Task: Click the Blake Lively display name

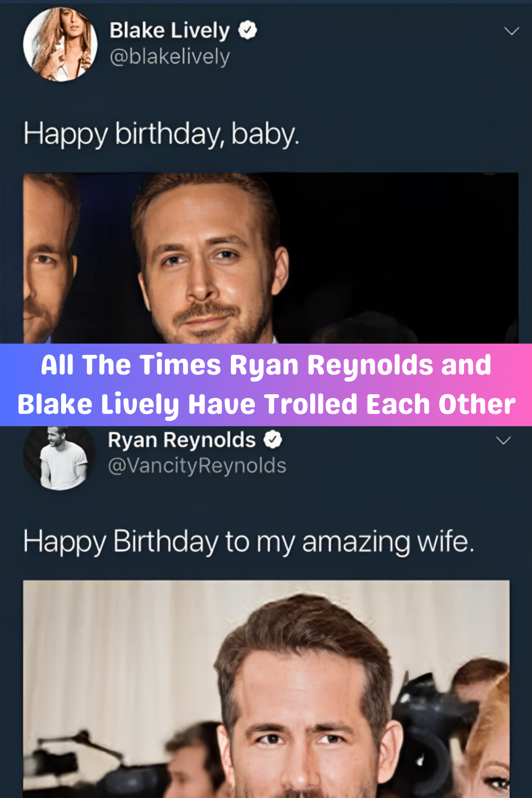Action: tap(169, 30)
